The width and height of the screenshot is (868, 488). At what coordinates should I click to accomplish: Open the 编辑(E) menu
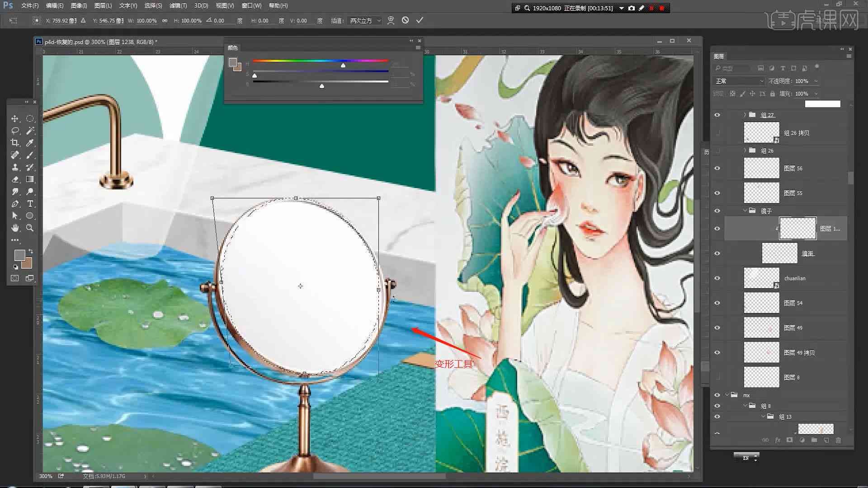[x=54, y=5]
